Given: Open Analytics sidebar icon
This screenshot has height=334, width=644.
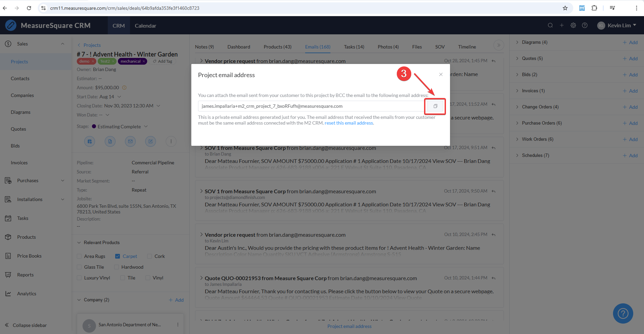Looking at the screenshot, I should pyautogui.click(x=8, y=294).
